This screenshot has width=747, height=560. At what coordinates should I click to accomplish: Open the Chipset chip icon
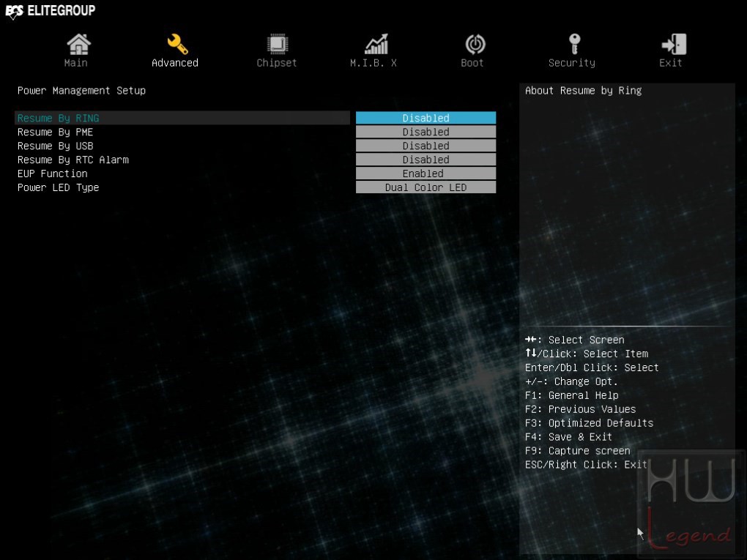[278, 44]
